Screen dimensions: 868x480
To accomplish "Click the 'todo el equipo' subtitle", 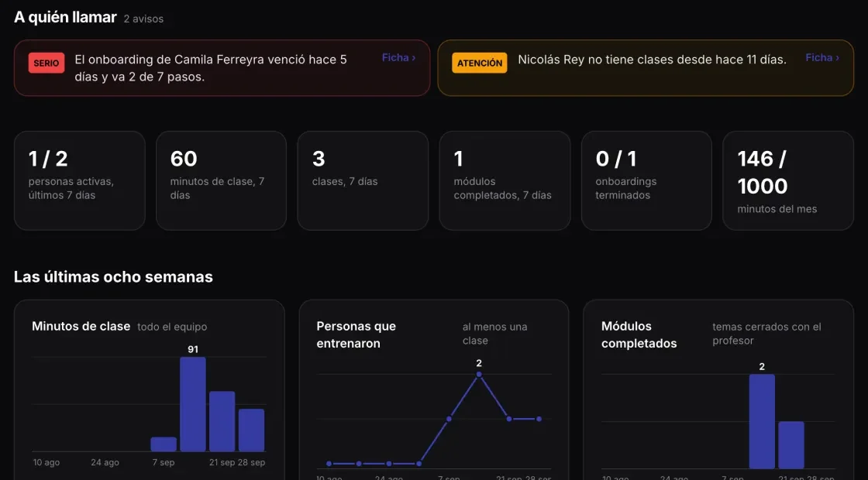I will coord(172,327).
